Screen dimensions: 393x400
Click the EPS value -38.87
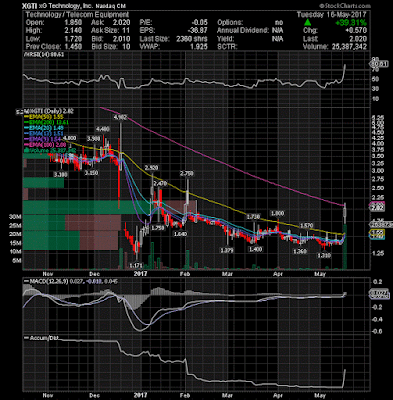tap(198, 31)
